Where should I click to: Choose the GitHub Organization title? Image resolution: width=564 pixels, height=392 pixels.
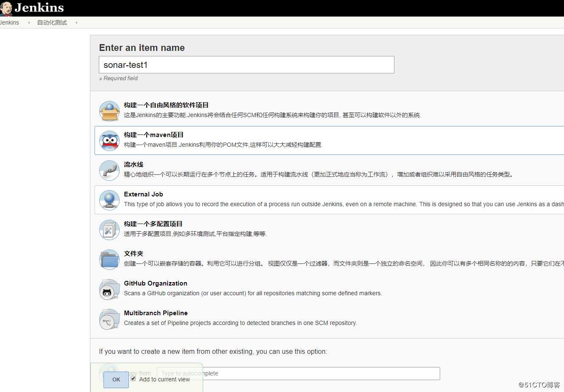click(x=156, y=283)
